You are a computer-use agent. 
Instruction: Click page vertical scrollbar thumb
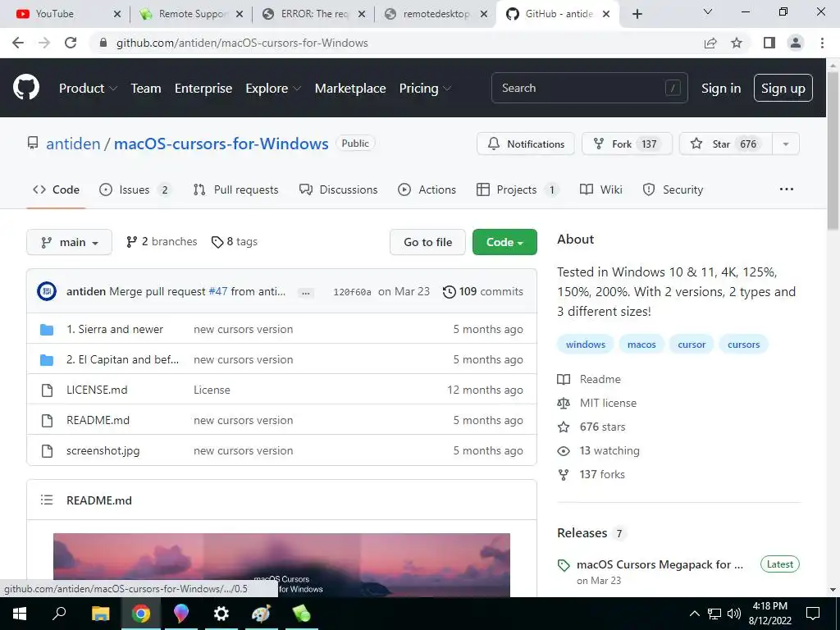tap(833, 150)
